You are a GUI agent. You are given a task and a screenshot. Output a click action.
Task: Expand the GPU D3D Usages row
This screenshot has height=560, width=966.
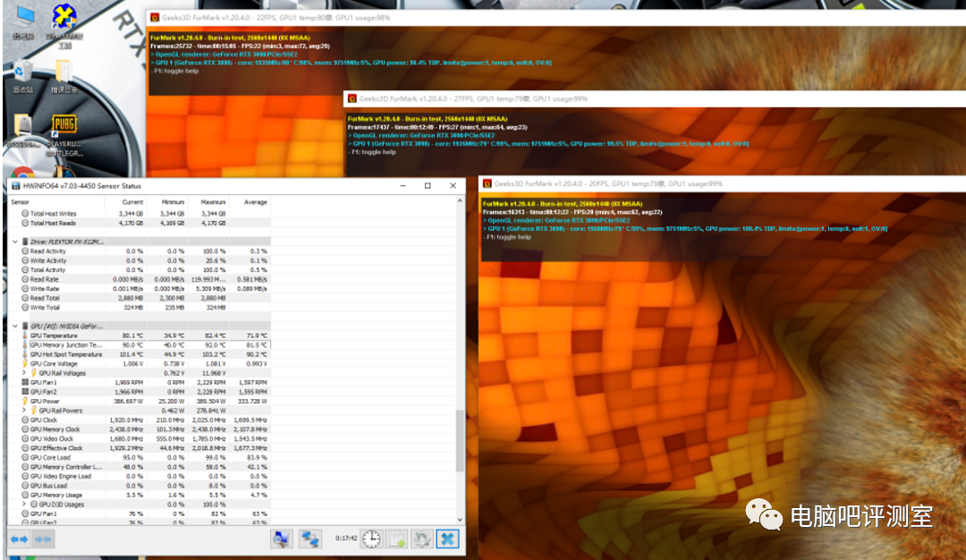click(x=24, y=504)
